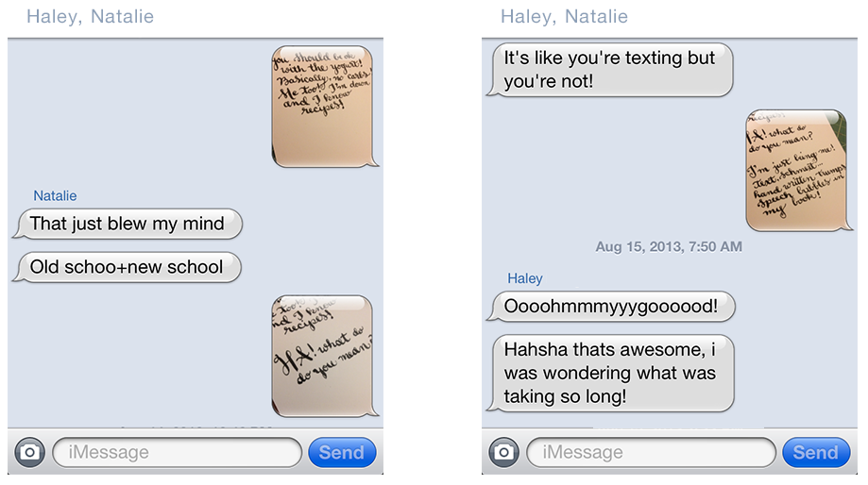The image size is (868, 485).
Task: Select 'That just blew my mind' bubble
Action: pos(128,224)
